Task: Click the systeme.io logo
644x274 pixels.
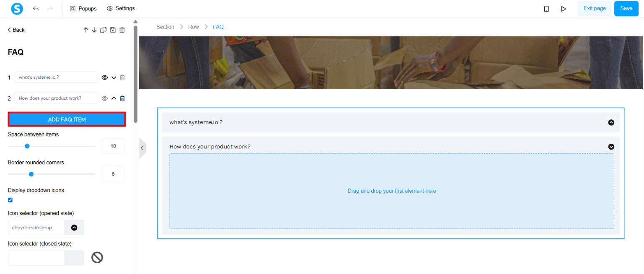Action: (17, 8)
